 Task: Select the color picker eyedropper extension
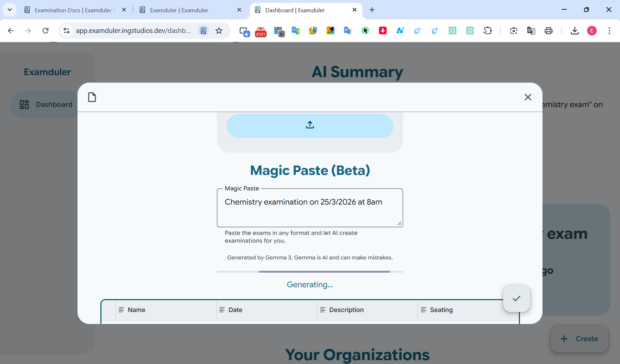click(331, 31)
